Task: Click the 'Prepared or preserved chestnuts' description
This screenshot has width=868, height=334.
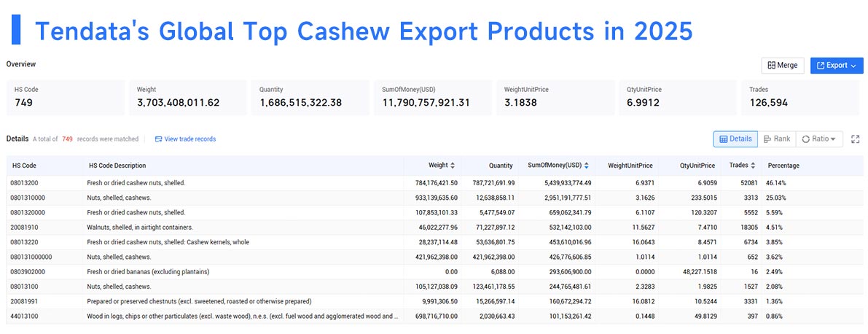Action: [x=199, y=301]
